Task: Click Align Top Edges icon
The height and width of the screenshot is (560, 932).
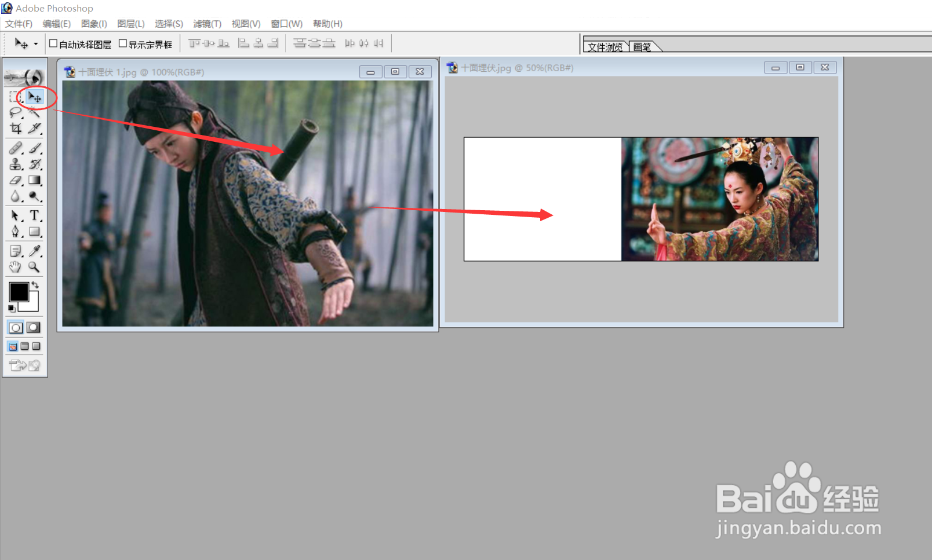Action: tap(195, 43)
